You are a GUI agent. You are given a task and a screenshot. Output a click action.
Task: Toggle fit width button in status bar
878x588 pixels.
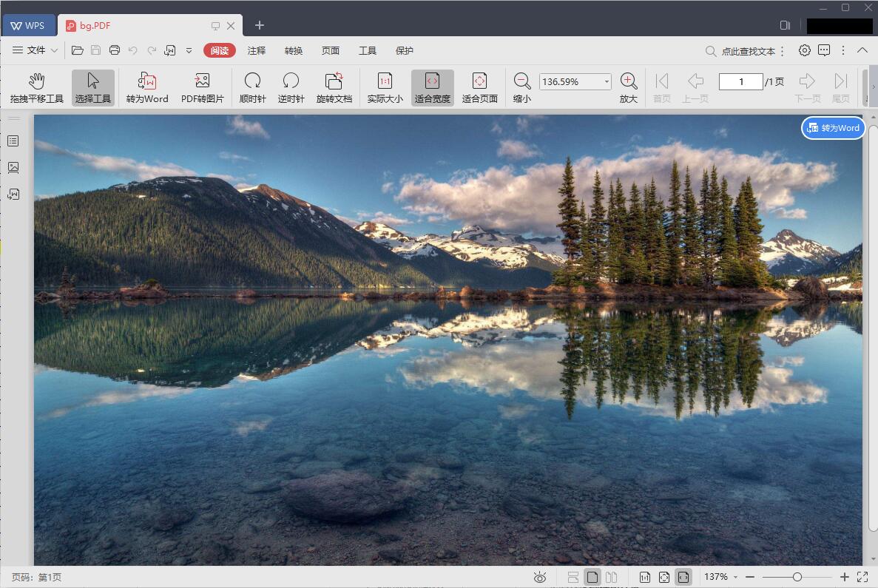(683, 577)
